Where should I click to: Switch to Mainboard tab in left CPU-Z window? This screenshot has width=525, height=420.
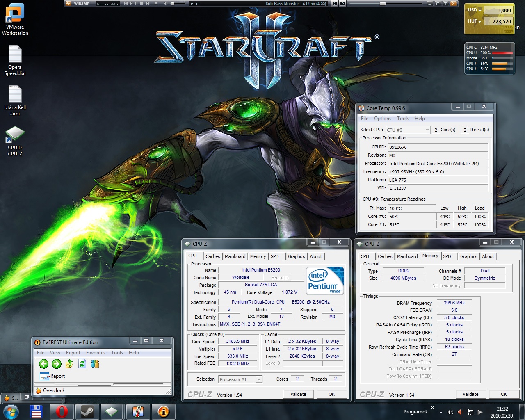tap(235, 256)
